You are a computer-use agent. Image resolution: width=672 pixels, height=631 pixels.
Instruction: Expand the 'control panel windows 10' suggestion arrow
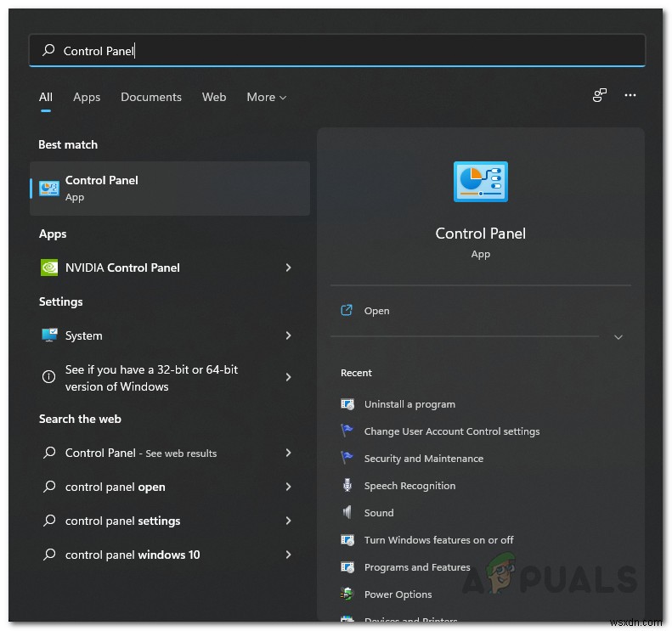pyautogui.click(x=288, y=555)
